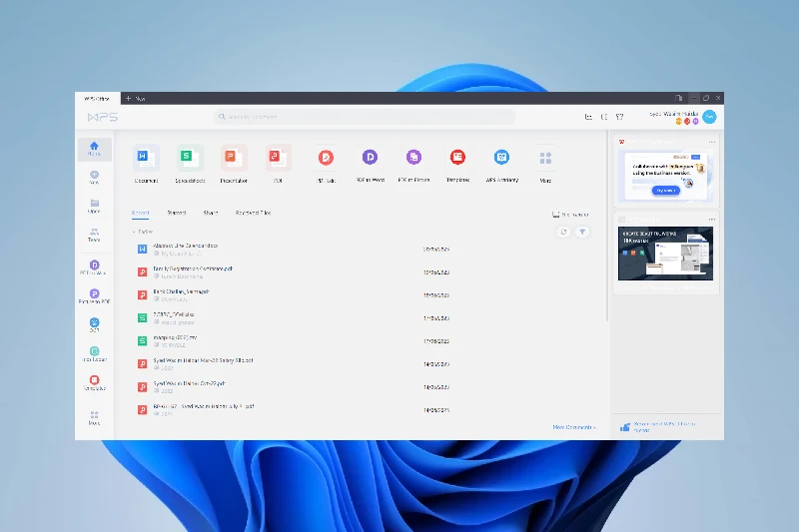Click the New tab plus button
The image size is (799, 532).
[129, 98]
